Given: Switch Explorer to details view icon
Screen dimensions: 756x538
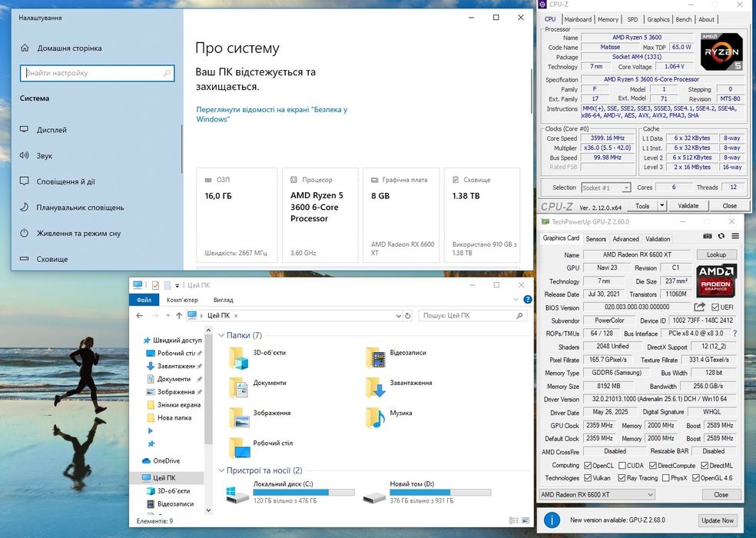Looking at the screenshot, I should click(513, 520).
